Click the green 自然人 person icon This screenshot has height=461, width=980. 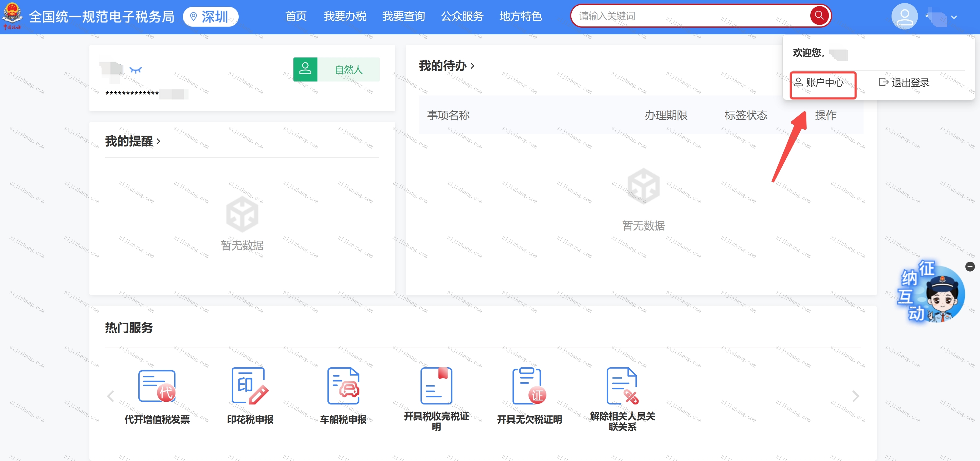click(305, 69)
